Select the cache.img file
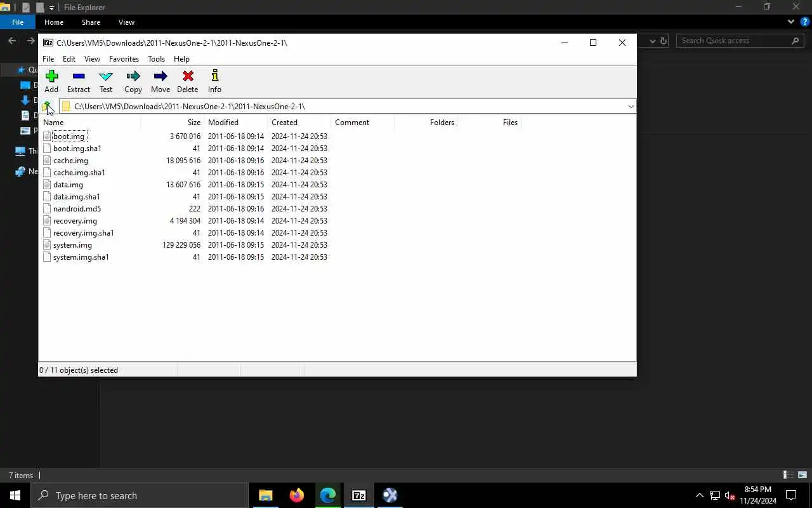 [x=70, y=161]
